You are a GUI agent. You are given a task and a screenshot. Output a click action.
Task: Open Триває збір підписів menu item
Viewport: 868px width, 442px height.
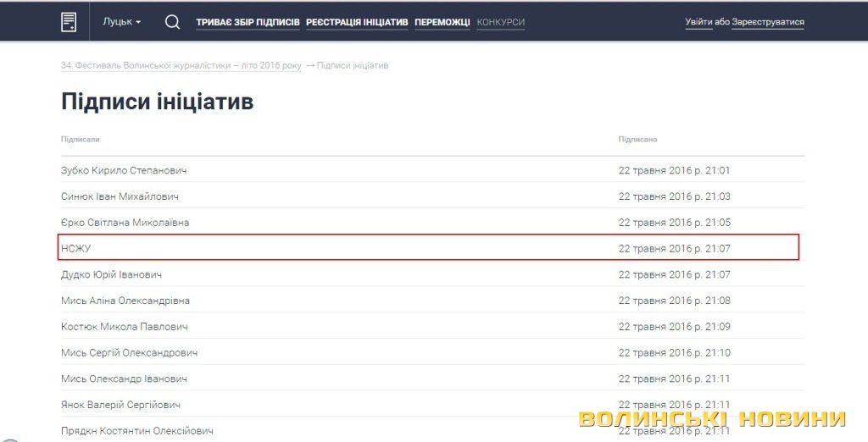[248, 23]
